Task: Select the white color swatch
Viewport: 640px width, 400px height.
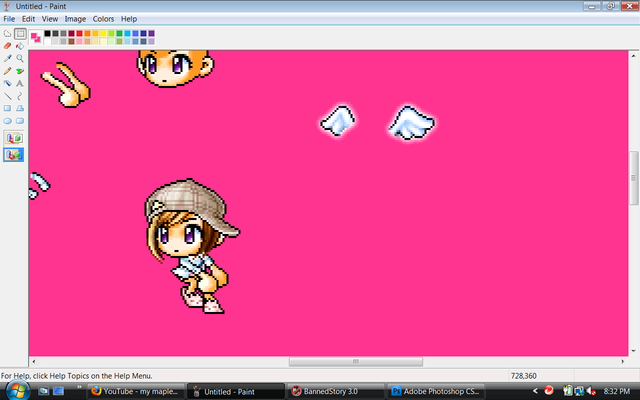Action: coord(48,41)
